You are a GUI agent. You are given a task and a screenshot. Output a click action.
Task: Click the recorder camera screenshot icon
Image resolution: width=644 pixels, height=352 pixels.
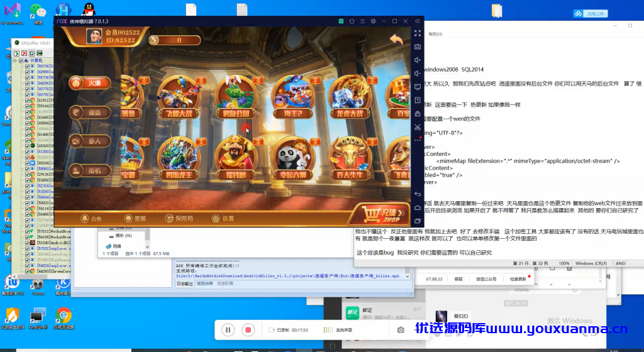(x=401, y=330)
